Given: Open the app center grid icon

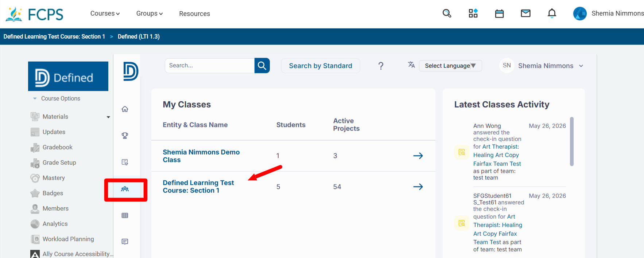Looking at the screenshot, I should [473, 13].
